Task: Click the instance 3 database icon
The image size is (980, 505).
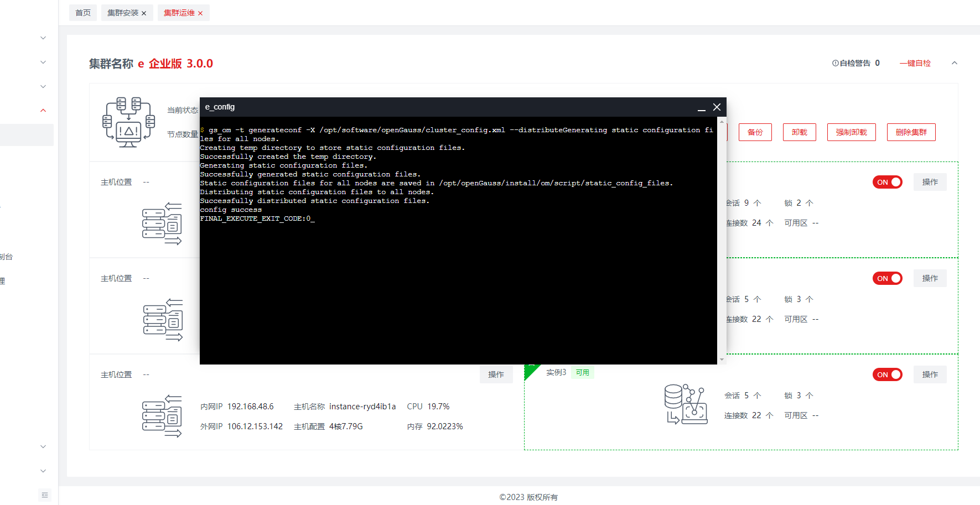Action: [x=686, y=404]
